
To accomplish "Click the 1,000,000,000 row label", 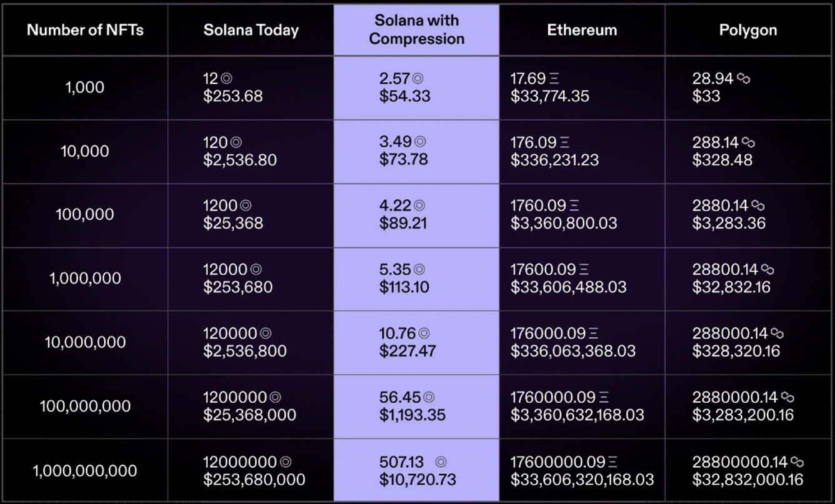I will click(x=85, y=471).
